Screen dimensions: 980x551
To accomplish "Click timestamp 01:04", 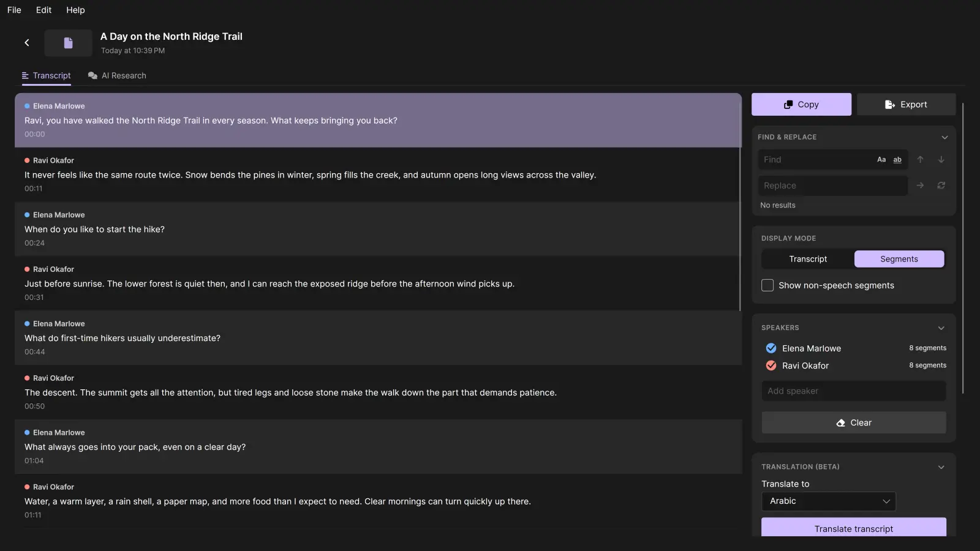I will (x=34, y=461).
